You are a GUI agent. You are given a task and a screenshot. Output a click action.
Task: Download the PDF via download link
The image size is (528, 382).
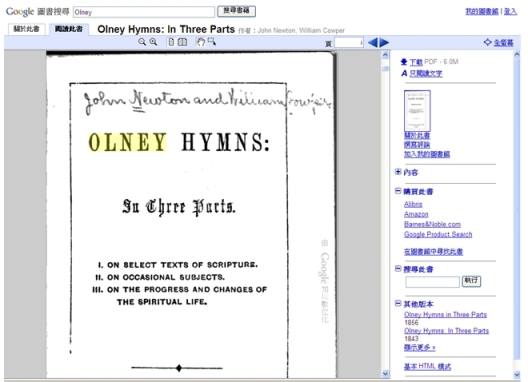tap(416, 62)
